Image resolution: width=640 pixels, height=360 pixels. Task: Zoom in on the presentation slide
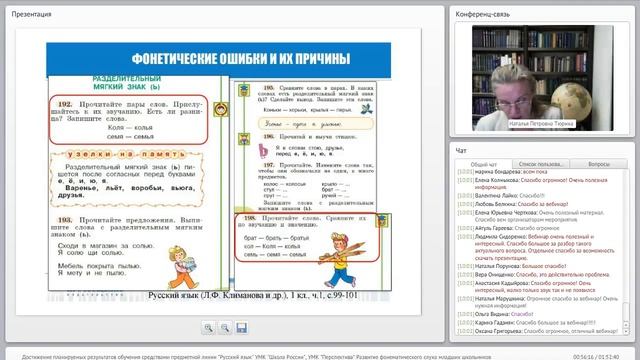pos(208,327)
